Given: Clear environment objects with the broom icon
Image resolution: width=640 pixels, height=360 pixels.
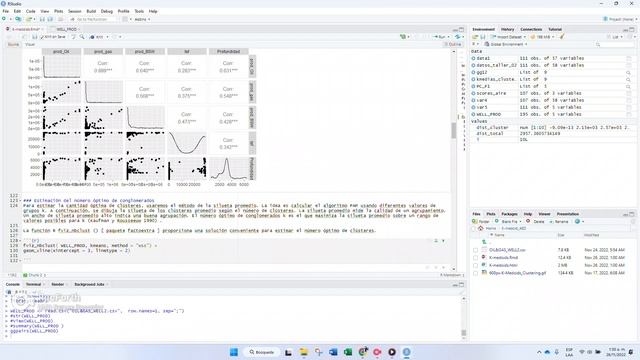Looking at the screenshot, I should [562, 37].
